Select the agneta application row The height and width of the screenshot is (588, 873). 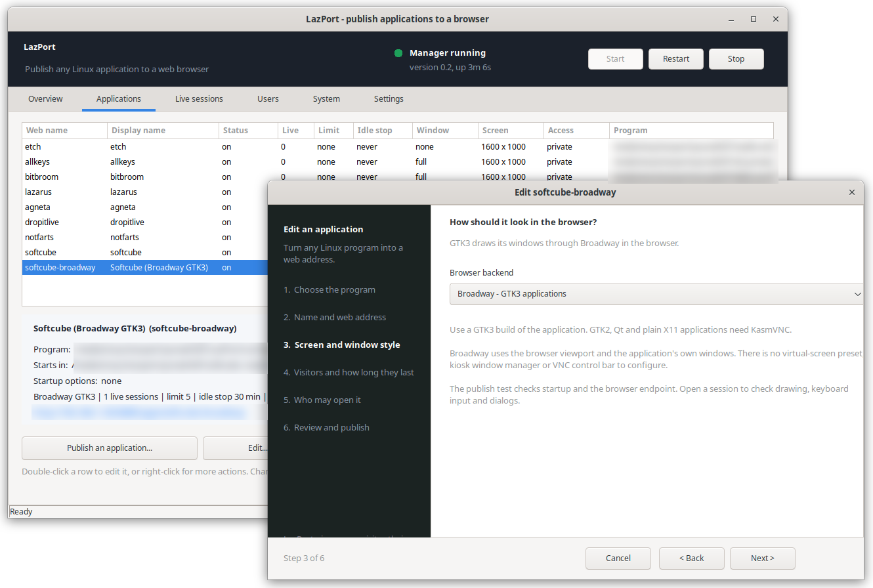[145, 207]
